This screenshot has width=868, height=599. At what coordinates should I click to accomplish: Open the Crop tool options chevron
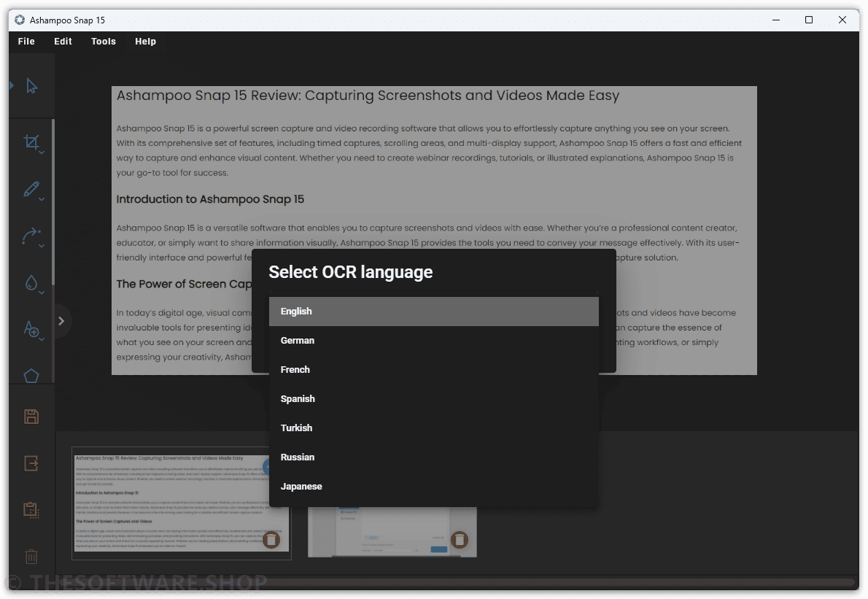[x=42, y=152]
